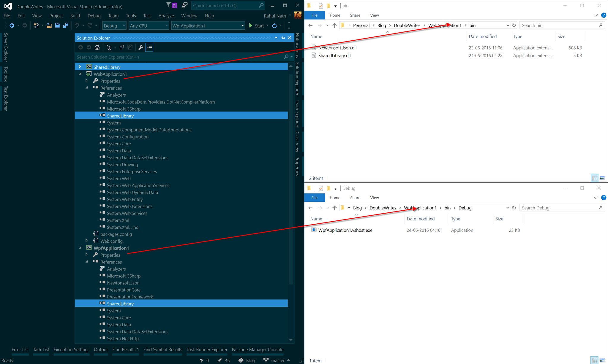Expand the ribbon chevron in bin window
This screenshot has height=364, width=608.
pyautogui.click(x=596, y=15)
